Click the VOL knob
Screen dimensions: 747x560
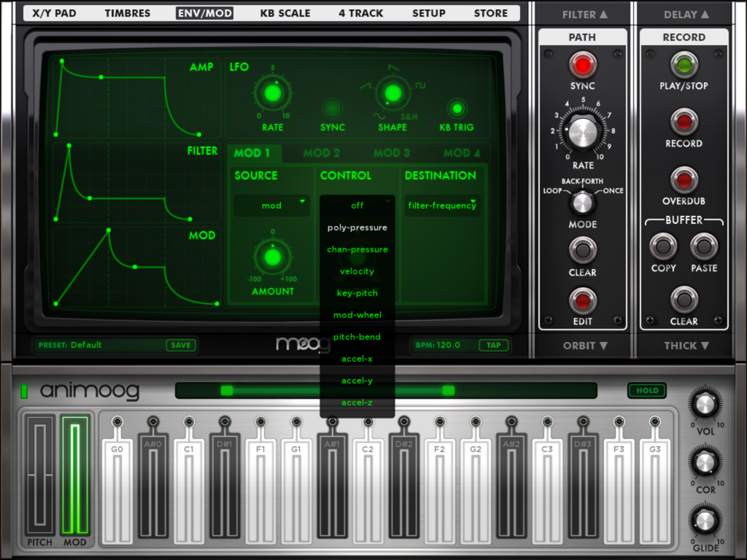705,404
